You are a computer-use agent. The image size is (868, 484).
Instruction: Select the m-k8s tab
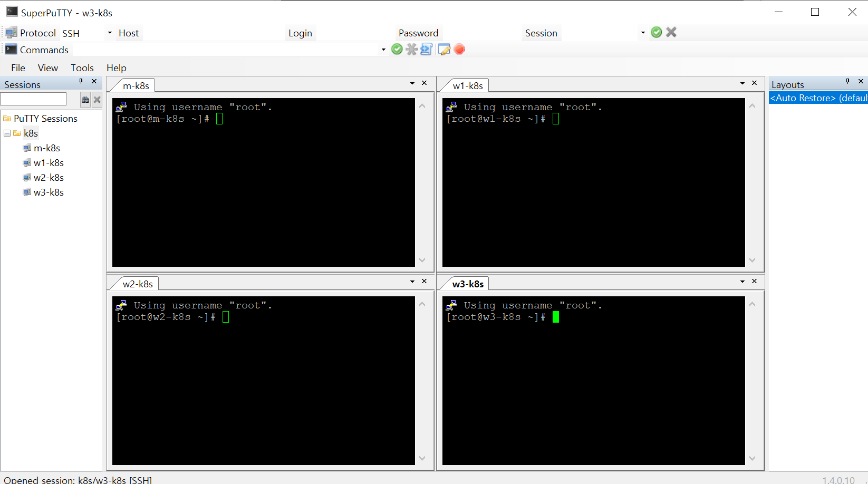pyautogui.click(x=136, y=85)
